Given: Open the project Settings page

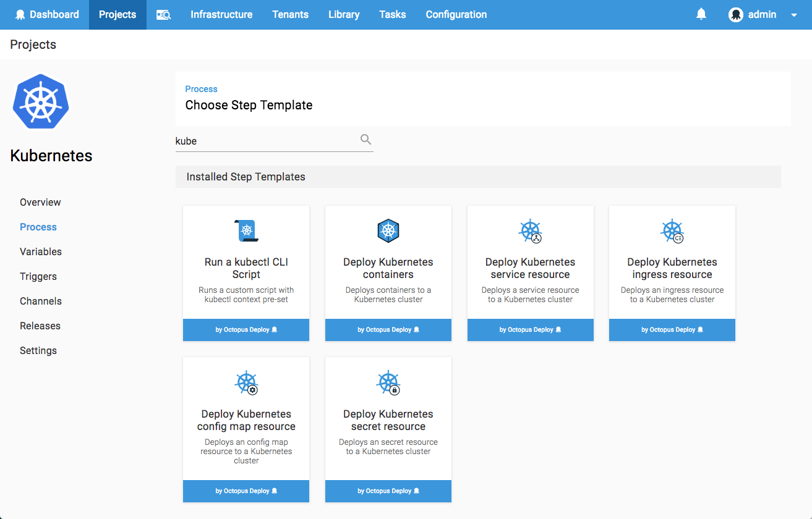Looking at the screenshot, I should point(38,350).
